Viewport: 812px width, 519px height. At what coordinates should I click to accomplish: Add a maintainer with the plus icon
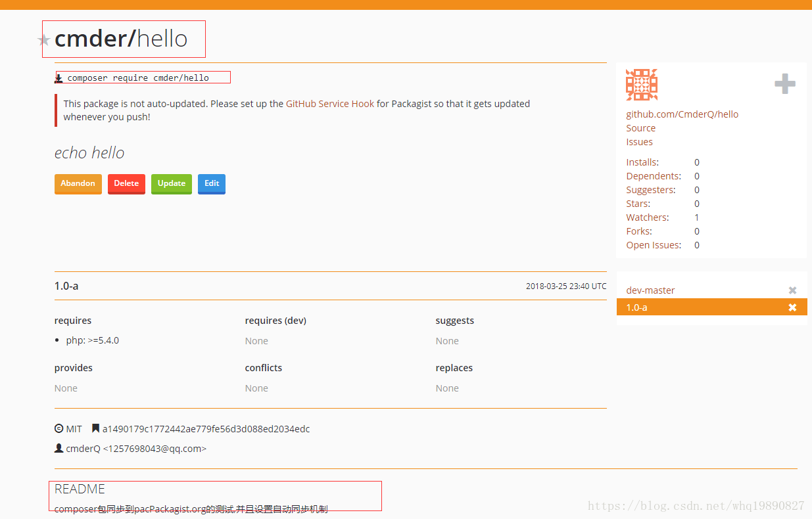[x=784, y=83]
